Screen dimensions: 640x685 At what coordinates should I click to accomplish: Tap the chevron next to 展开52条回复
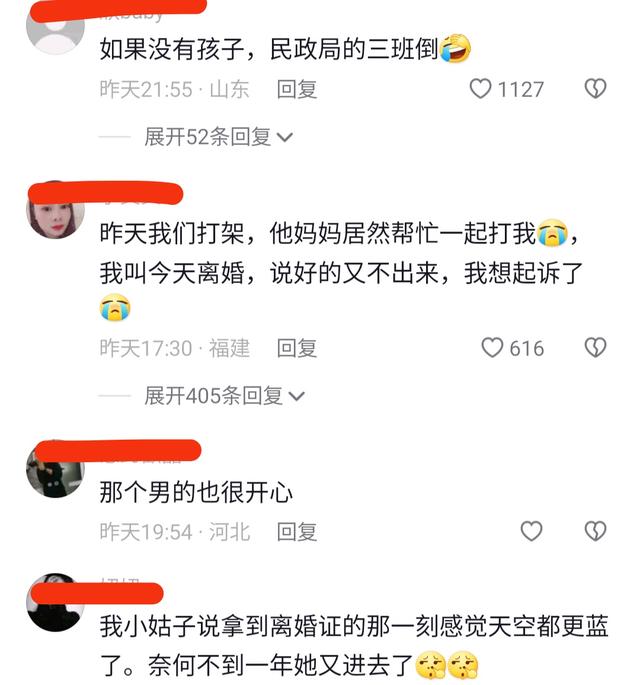[285, 138]
